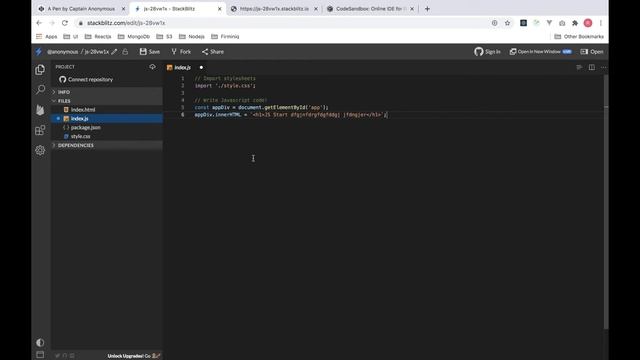Click the editor vertical scrollbar

606,202
